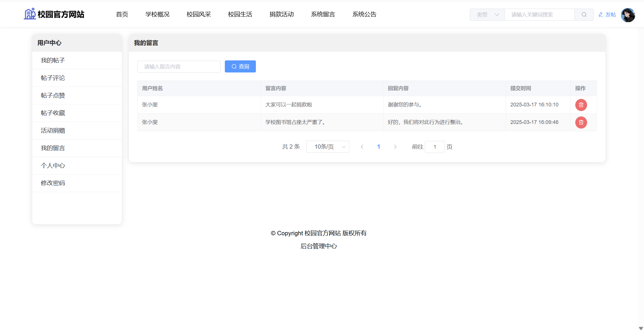This screenshot has width=644, height=331.
Task: Click the campus website logo icon
Action: click(30, 14)
